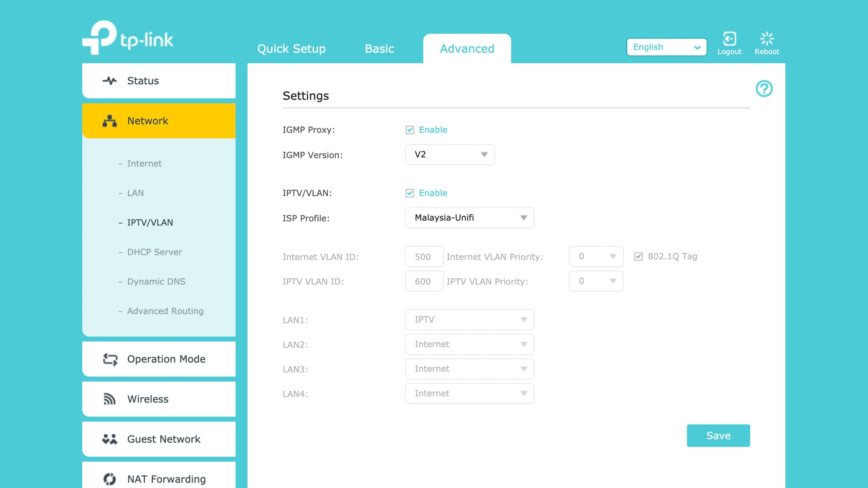Open the Operation Mode menu
Viewport: 868px width, 488px height.
[x=159, y=359]
